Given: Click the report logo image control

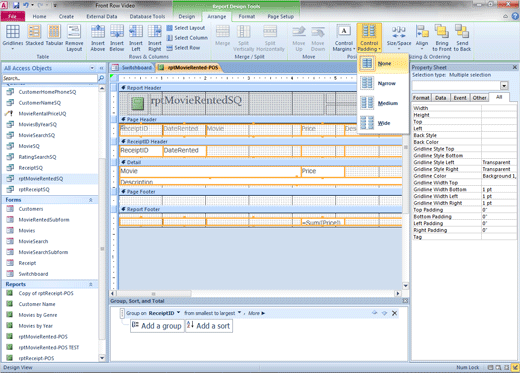Looking at the screenshot, I should pos(137,103).
